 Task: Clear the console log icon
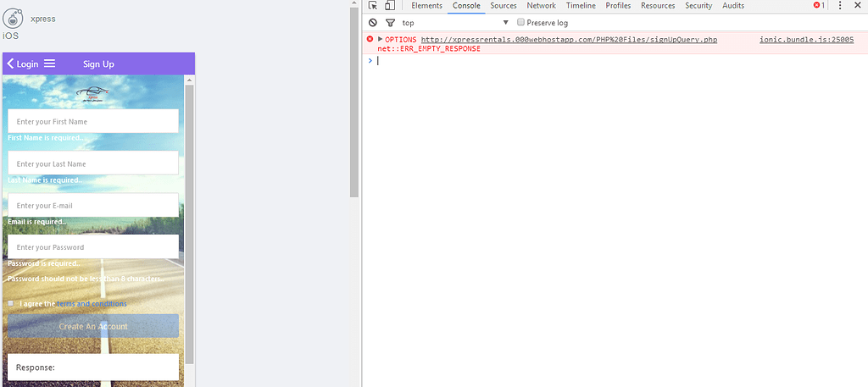pyautogui.click(x=373, y=23)
